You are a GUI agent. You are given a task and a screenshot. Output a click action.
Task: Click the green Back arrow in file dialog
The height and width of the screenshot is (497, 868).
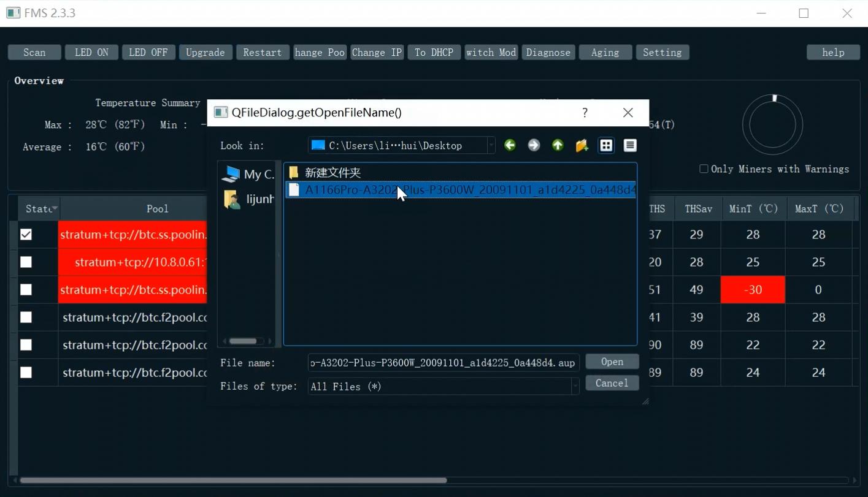[x=510, y=145]
